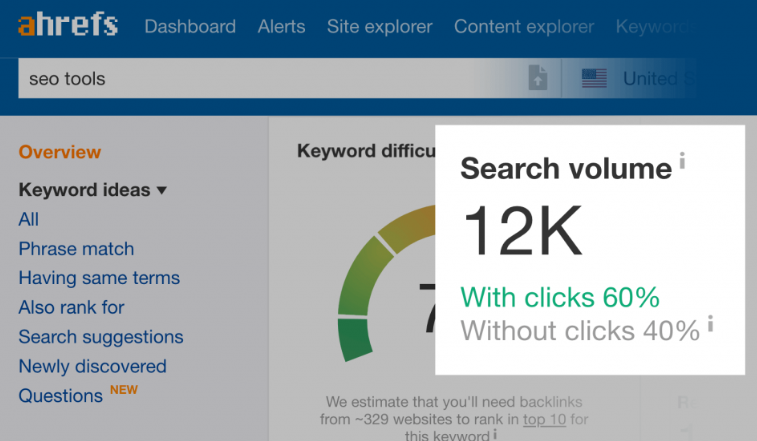Screen dimensions: 757x441
Task: Click the Search volume info icon
Action: (x=682, y=160)
